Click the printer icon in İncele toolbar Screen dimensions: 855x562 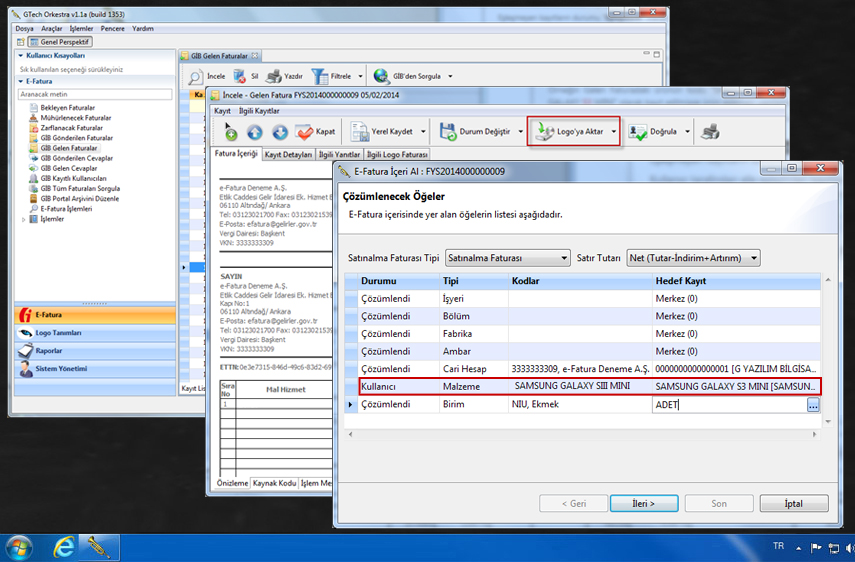(709, 132)
